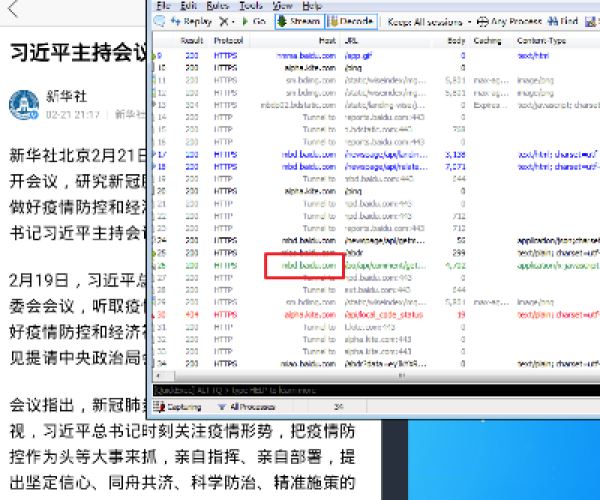The width and height of the screenshot is (600, 500).
Task: Select session 24 application/json row
Action: (x=376, y=241)
